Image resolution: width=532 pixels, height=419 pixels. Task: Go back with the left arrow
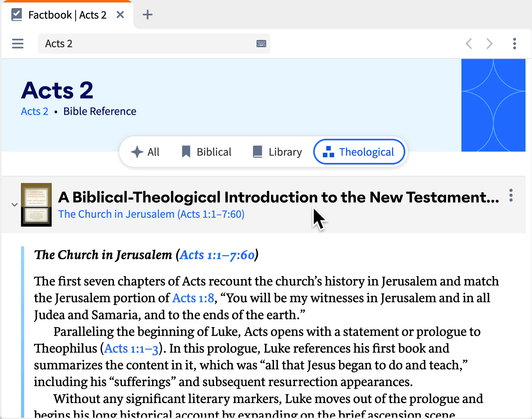(x=469, y=44)
